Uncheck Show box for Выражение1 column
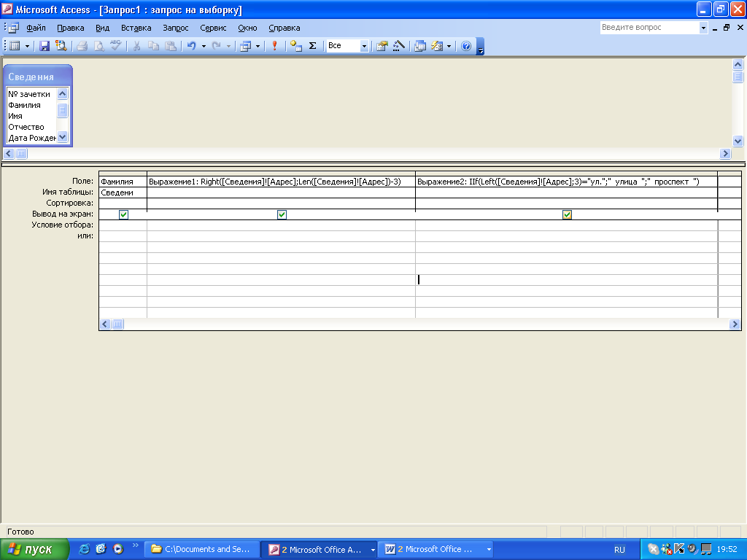The image size is (747, 560). pos(282,214)
